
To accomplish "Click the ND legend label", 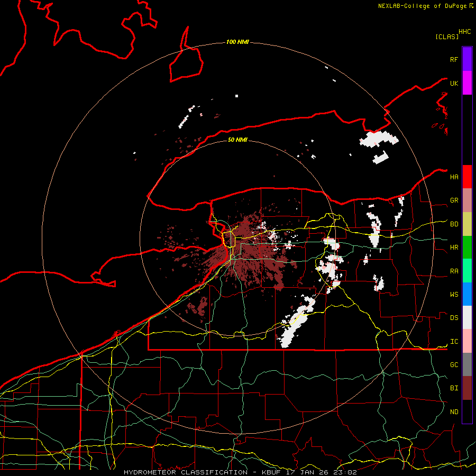I will pos(454,412).
